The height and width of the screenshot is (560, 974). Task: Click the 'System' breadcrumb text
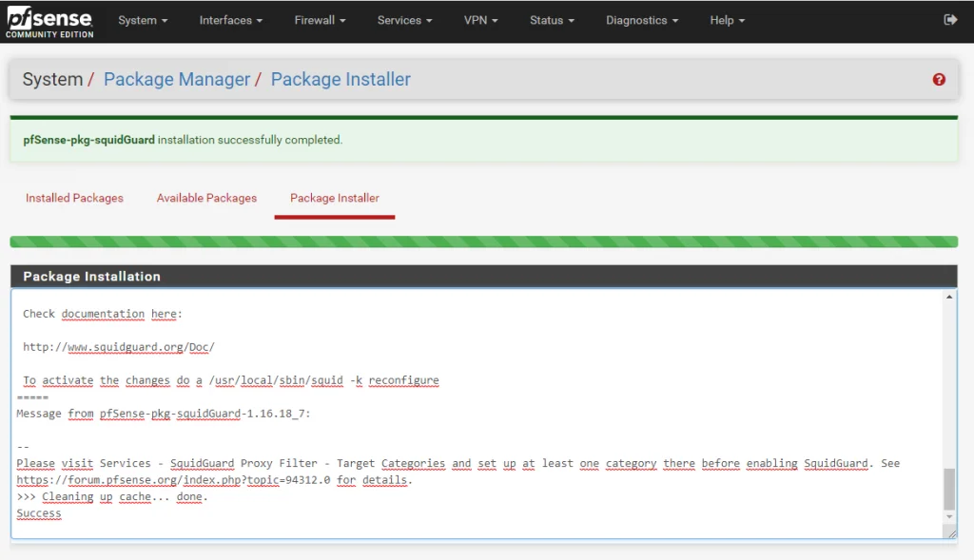tap(53, 80)
